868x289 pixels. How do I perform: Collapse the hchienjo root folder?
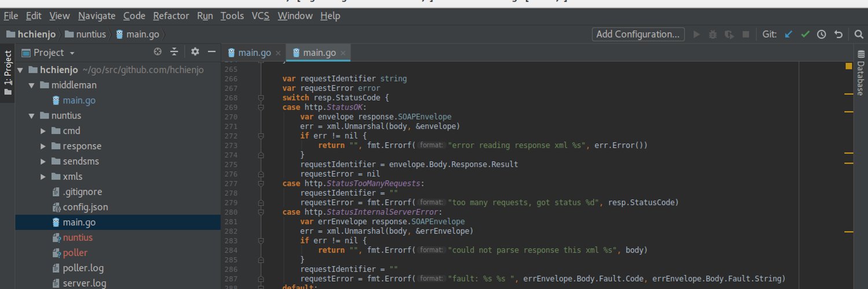pos(20,70)
